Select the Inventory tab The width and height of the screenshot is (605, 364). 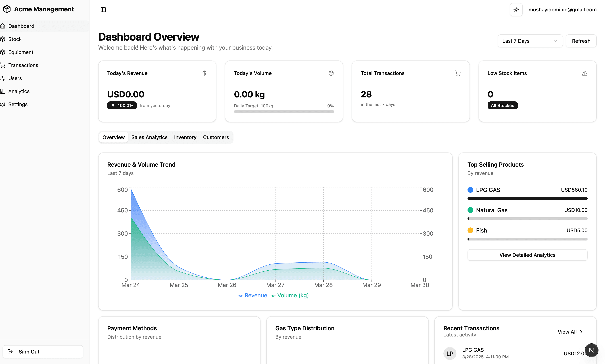(x=185, y=137)
